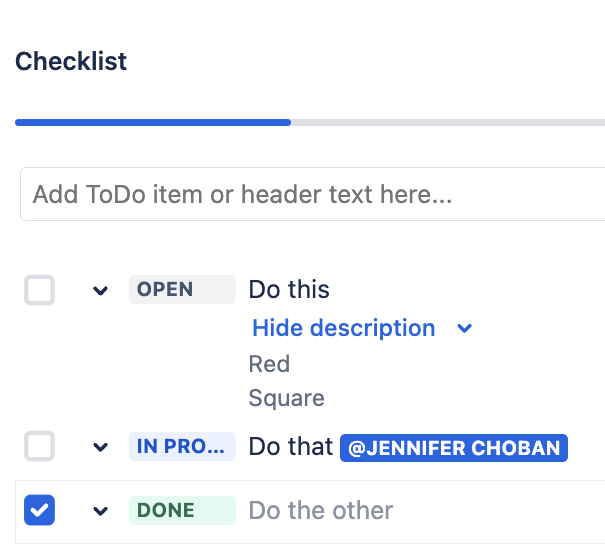Select the 'Do that' item text
The width and height of the screenshot is (605, 550).
pyautogui.click(x=290, y=446)
